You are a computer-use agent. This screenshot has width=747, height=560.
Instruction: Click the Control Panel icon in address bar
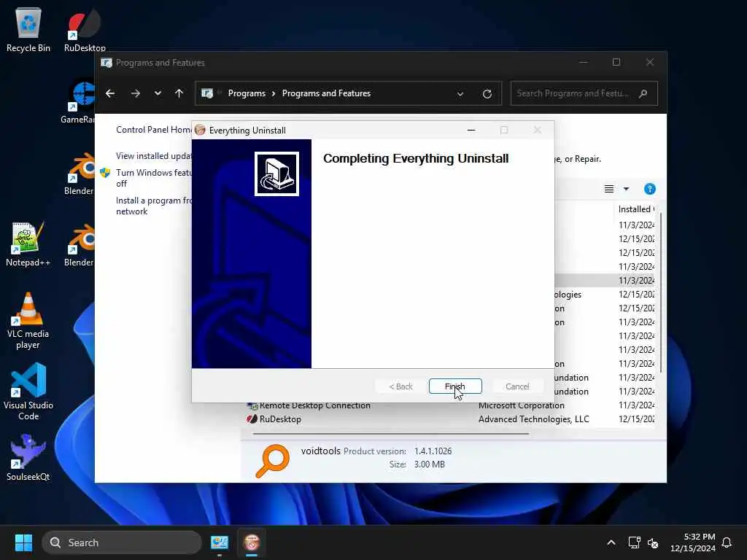point(207,93)
